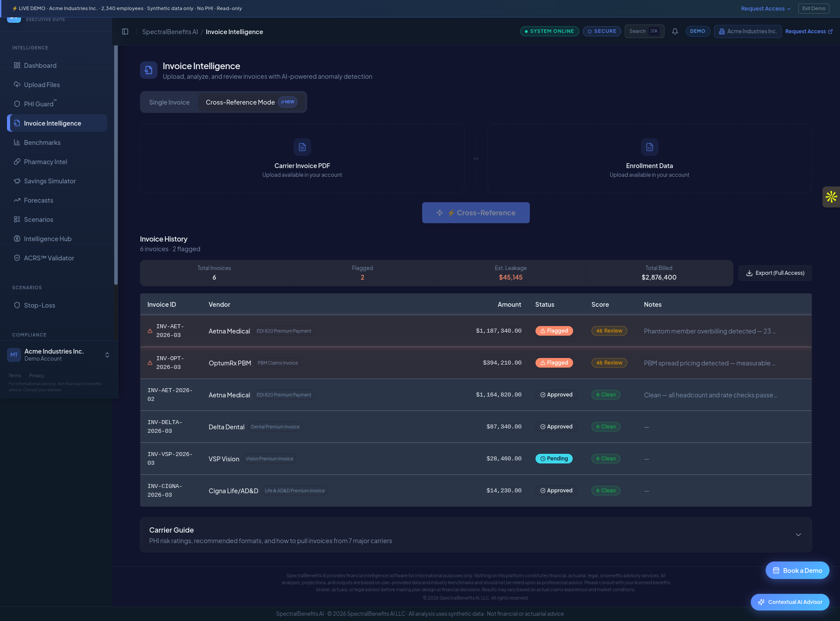Open the Acme Industries account switcher chevron
Screen dimensions: 840x621
[x=107, y=355]
